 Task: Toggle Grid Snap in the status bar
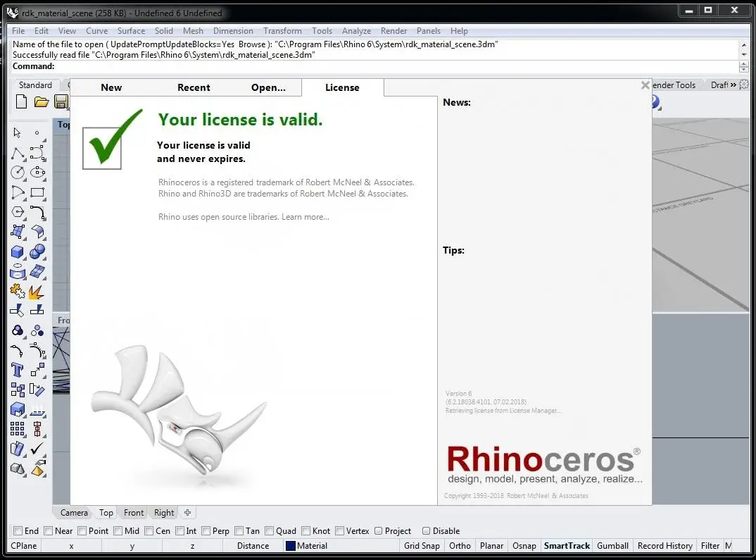click(x=422, y=545)
